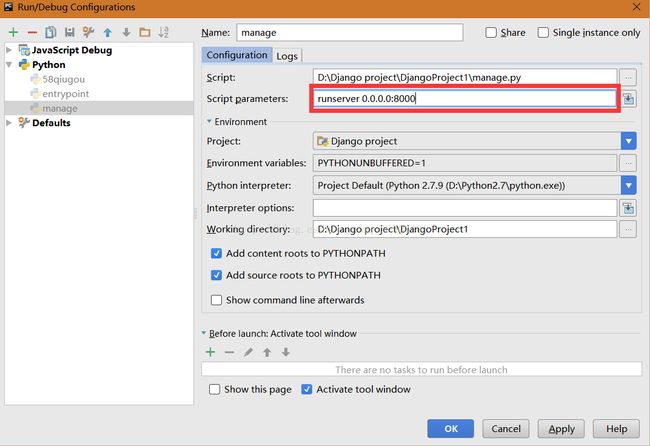Click the Script parameters field
Screen dimensions: 650x446
pyautogui.click(x=464, y=99)
